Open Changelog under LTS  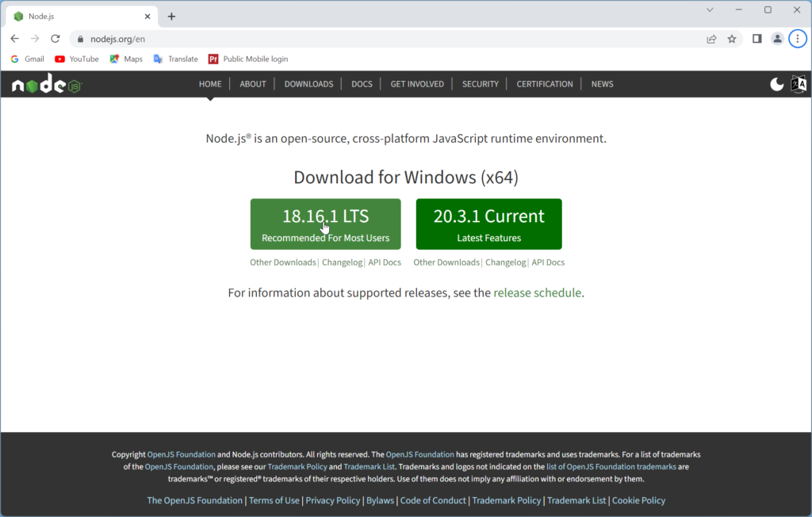(x=343, y=262)
